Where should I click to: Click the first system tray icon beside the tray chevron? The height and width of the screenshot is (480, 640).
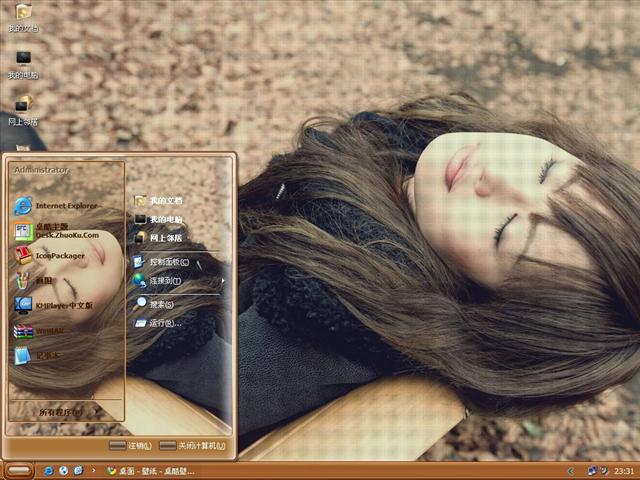(591, 471)
